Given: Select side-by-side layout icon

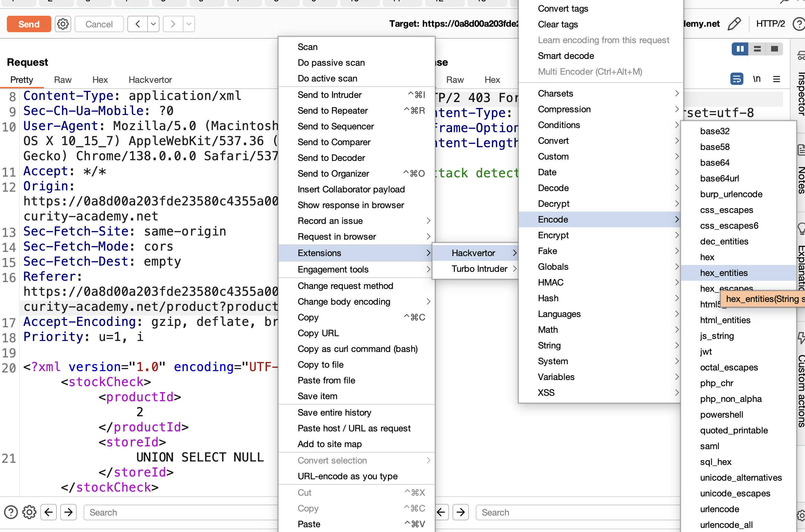Looking at the screenshot, I should click(x=740, y=49).
